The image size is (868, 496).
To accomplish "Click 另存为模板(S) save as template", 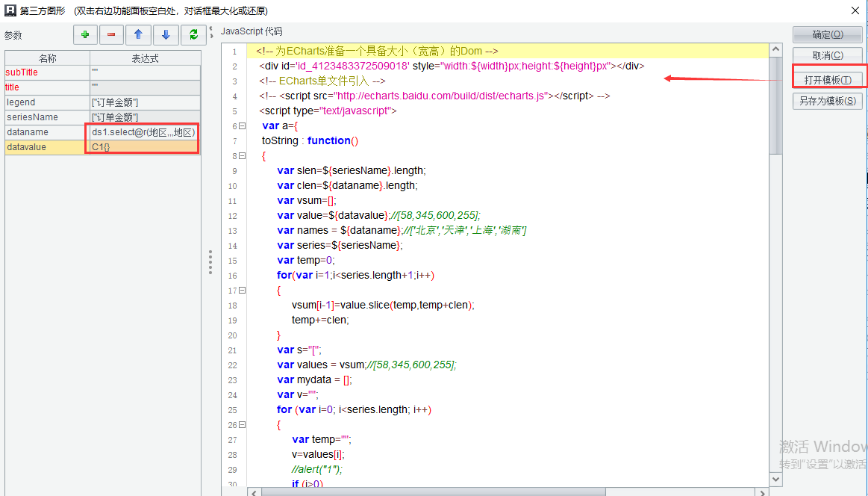I will tap(827, 101).
